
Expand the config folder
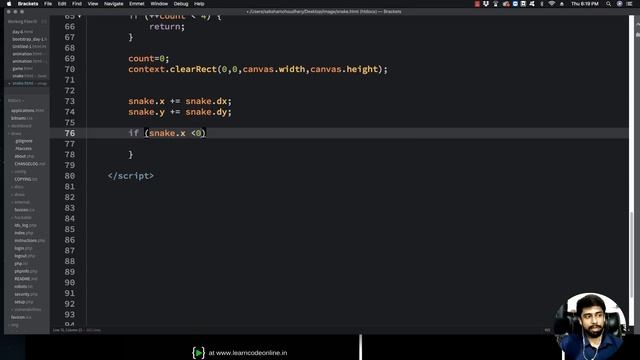pyautogui.click(x=19, y=172)
